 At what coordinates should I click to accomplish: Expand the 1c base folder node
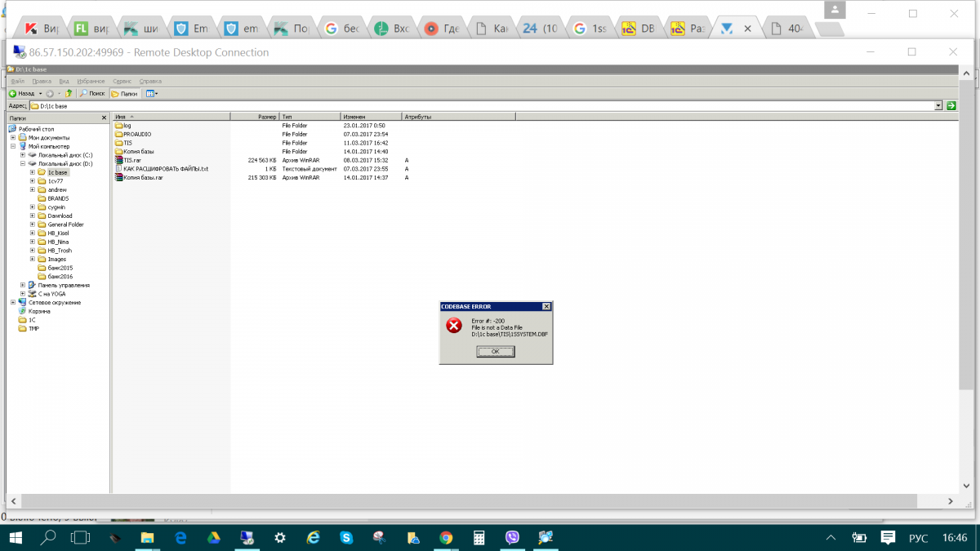pos(33,172)
